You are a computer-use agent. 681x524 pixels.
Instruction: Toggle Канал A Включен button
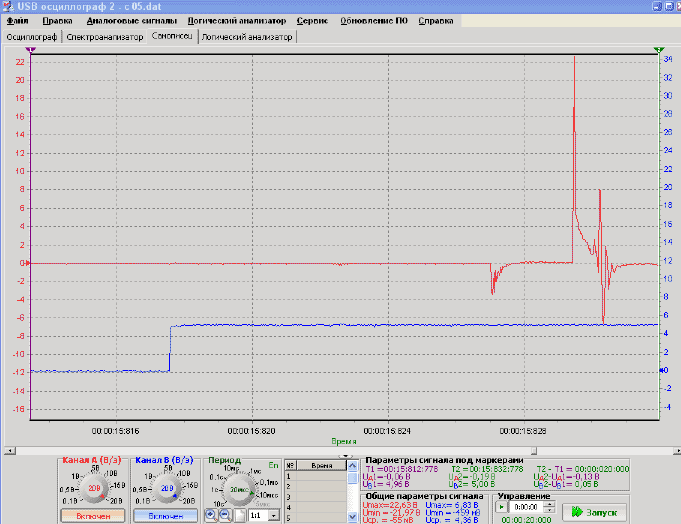point(93,516)
